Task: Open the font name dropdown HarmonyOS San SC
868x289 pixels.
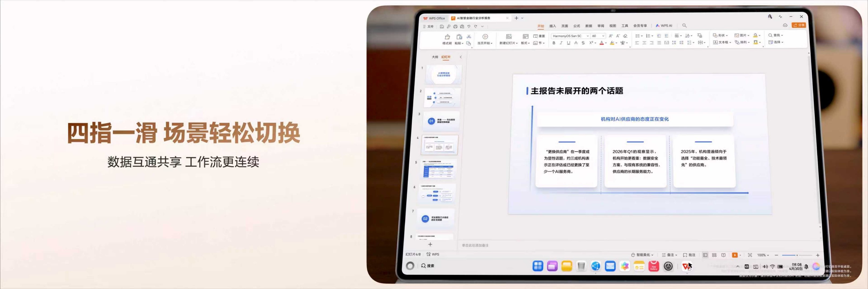Action: point(570,36)
